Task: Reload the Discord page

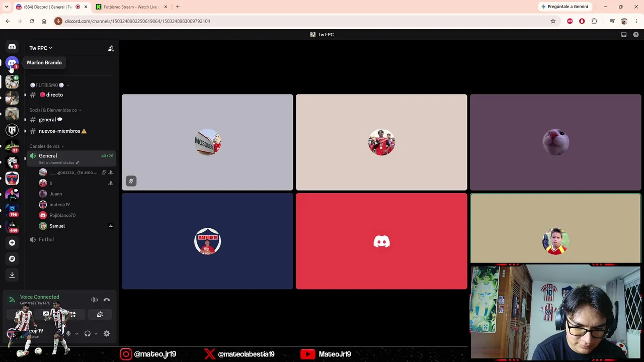Action: click(32, 21)
